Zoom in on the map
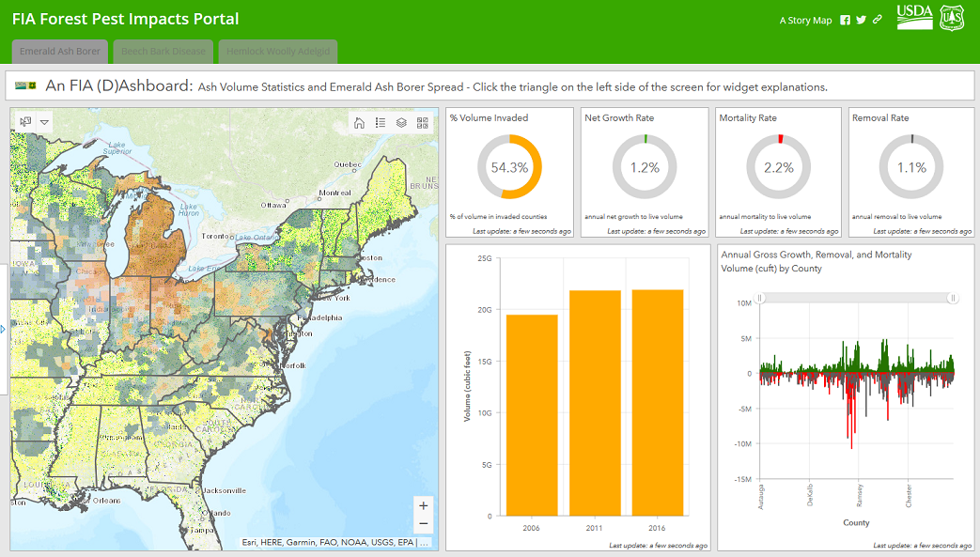This screenshot has width=980, height=557. 424,505
